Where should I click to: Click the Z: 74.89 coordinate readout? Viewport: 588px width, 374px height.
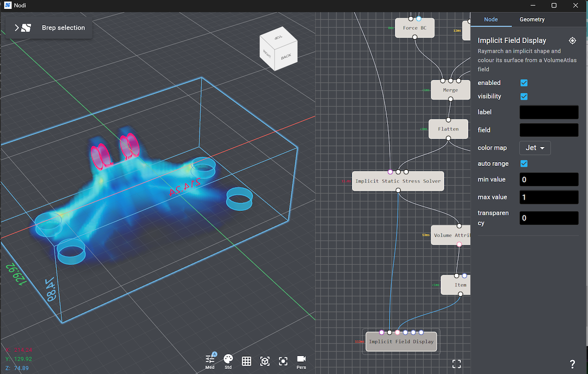(x=17, y=368)
